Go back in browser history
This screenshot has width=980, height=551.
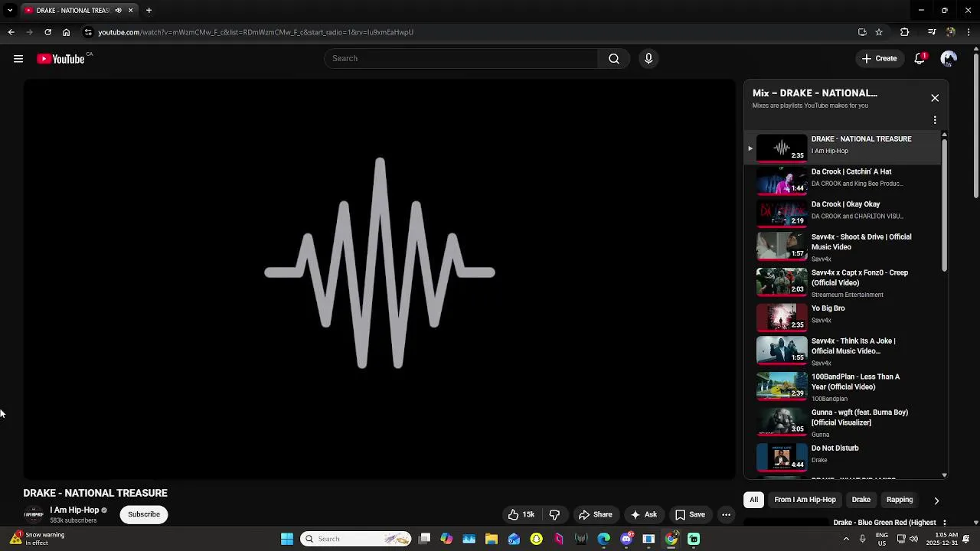[x=11, y=32]
